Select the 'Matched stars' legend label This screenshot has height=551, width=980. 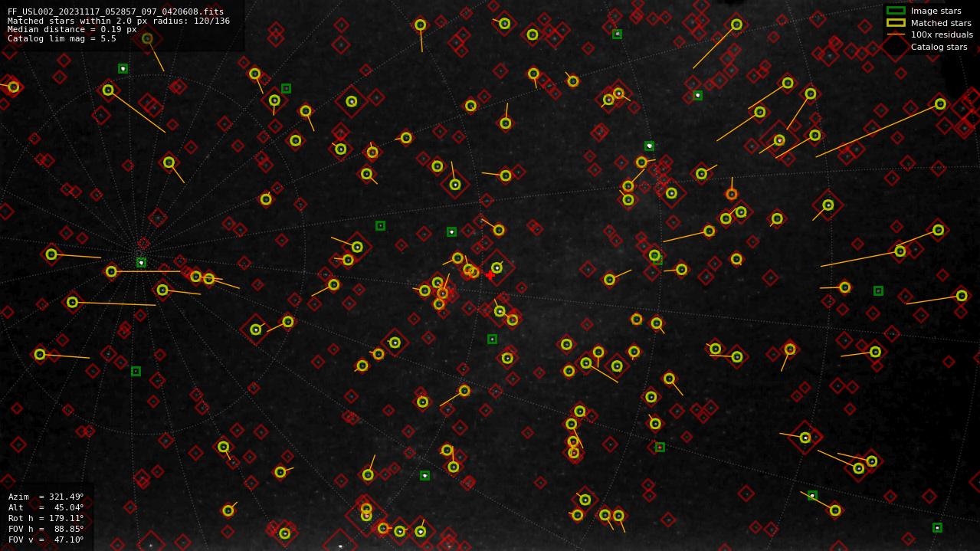click(941, 23)
